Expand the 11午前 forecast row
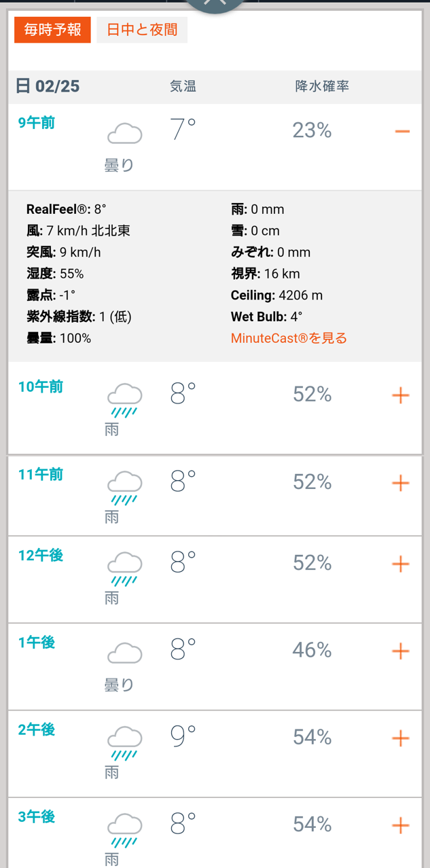 (401, 483)
